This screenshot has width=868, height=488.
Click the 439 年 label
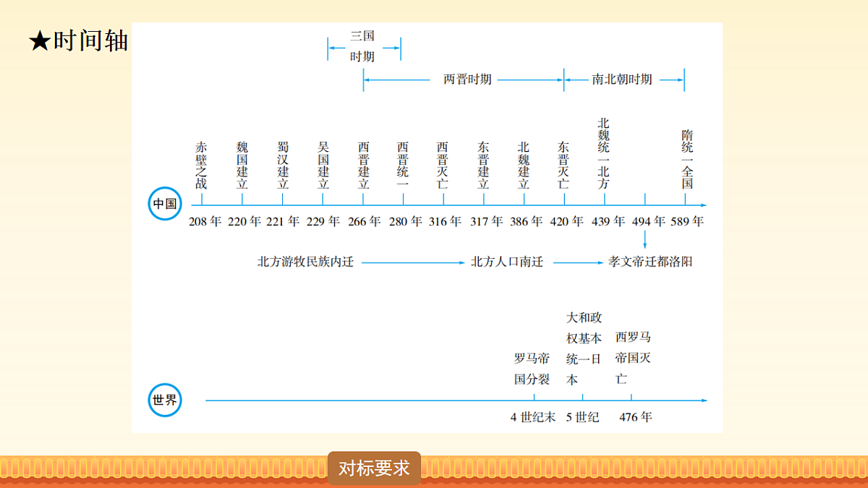tap(608, 222)
